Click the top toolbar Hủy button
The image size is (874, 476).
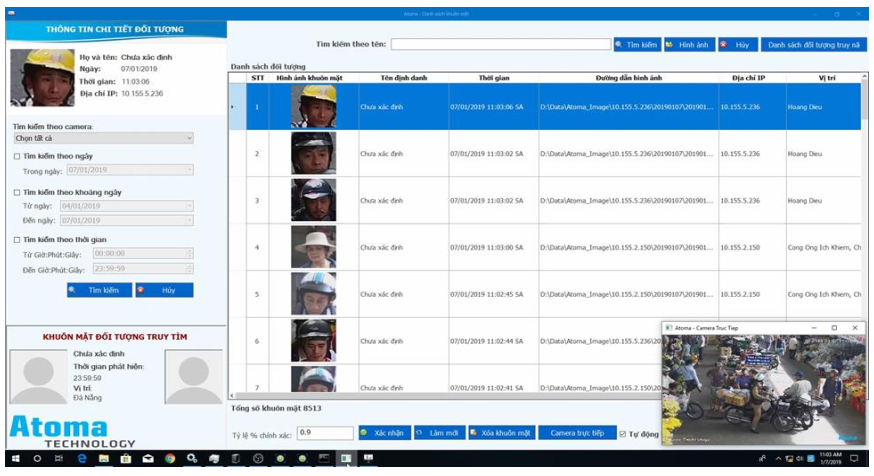[737, 45]
